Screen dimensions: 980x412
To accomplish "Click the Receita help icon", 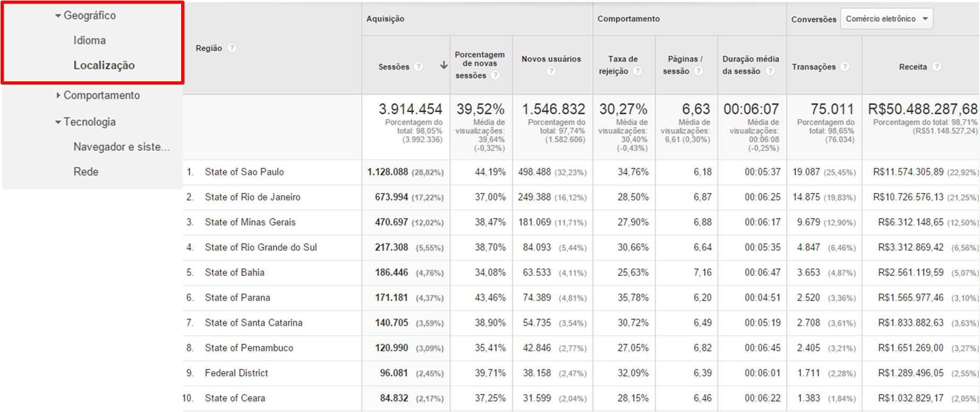I will (936, 66).
